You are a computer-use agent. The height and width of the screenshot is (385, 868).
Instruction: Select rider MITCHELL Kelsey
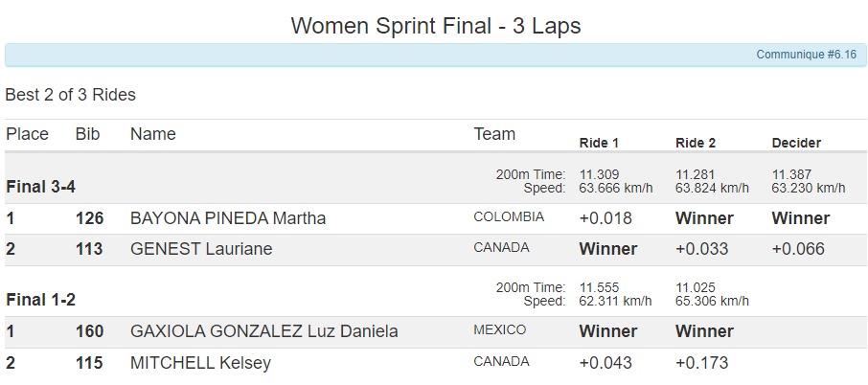200,363
